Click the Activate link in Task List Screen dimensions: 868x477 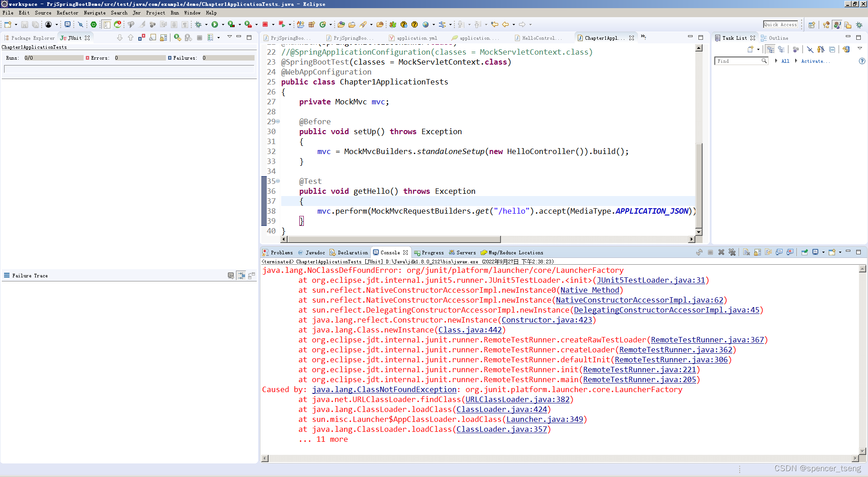pyautogui.click(x=816, y=61)
